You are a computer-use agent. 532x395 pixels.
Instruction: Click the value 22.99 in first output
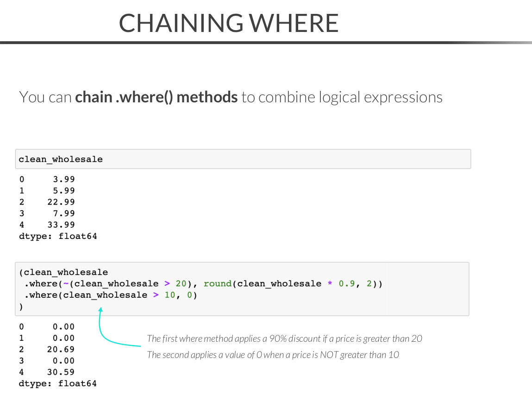[x=61, y=202]
